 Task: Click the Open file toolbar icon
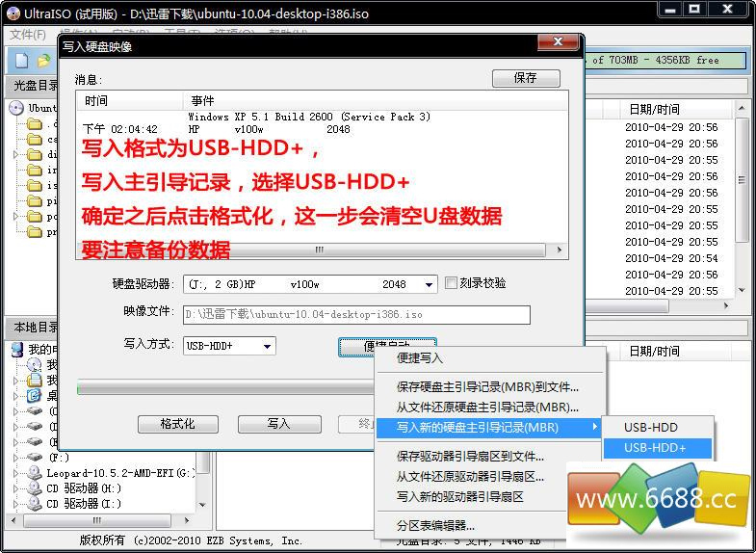tap(43, 61)
